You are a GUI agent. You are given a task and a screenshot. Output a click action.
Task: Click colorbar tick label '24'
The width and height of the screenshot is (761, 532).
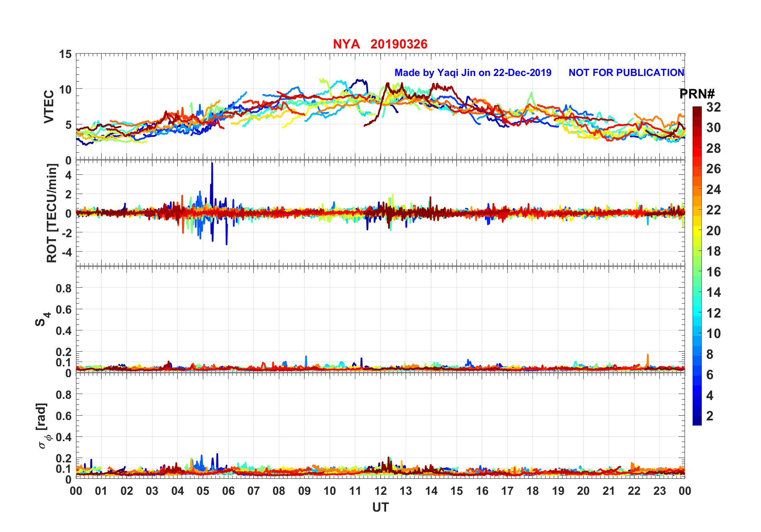pos(713,189)
